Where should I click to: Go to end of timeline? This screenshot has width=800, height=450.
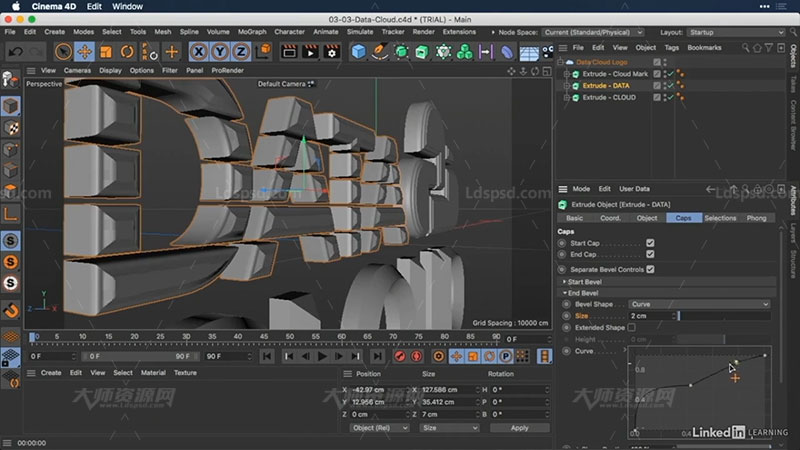click(377, 356)
